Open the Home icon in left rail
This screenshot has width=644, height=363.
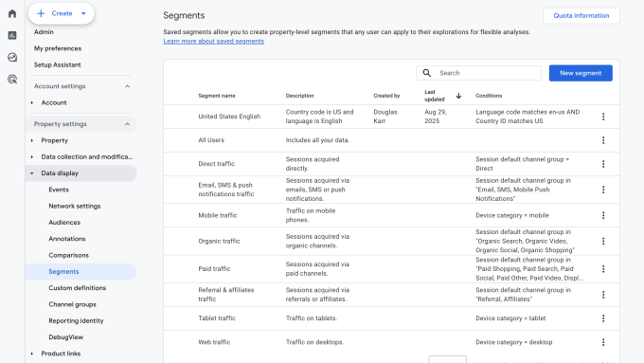tap(12, 13)
